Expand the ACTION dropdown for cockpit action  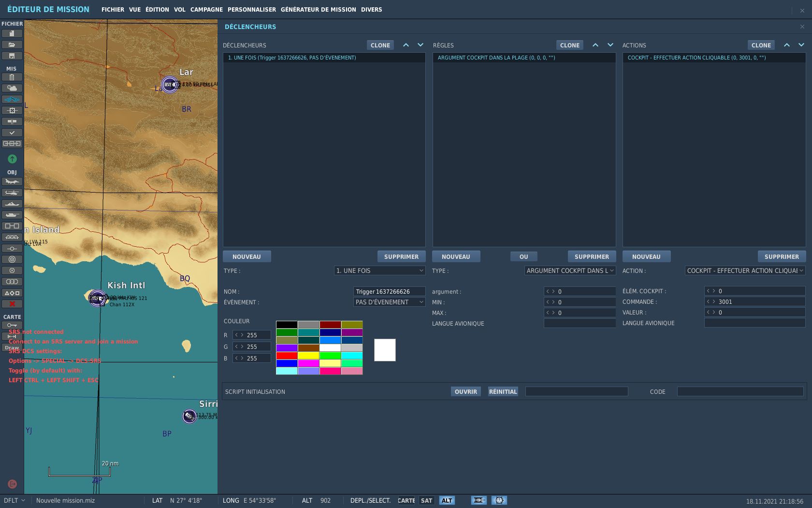click(745, 271)
